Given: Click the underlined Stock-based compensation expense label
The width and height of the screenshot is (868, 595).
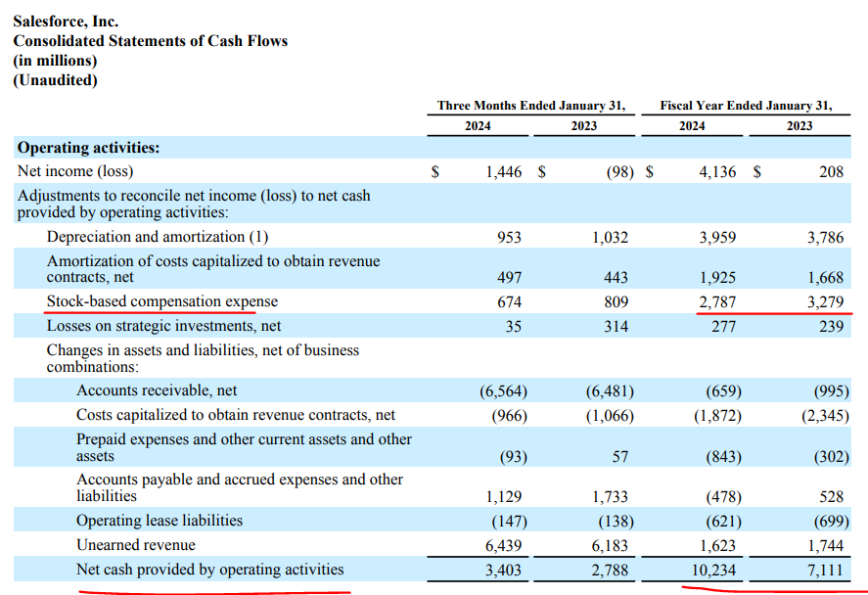Looking at the screenshot, I should (x=161, y=301).
